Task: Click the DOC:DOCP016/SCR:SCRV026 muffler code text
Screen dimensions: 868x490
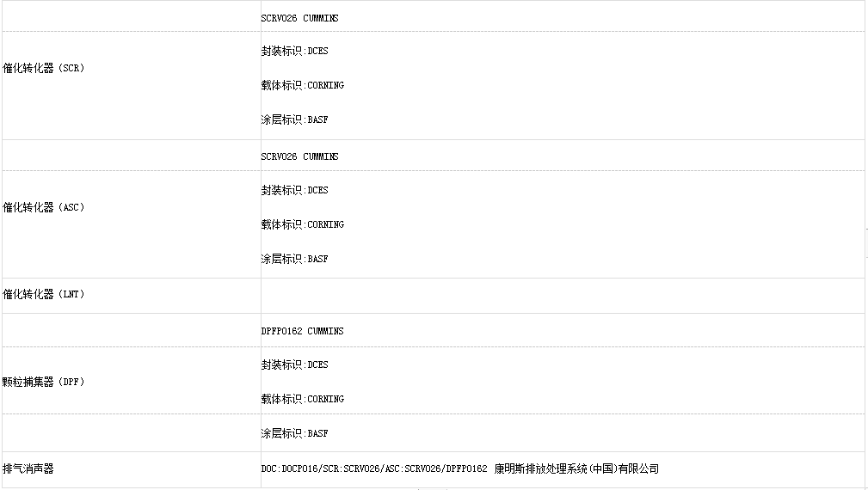Action: pyautogui.click(x=374, y=469)
